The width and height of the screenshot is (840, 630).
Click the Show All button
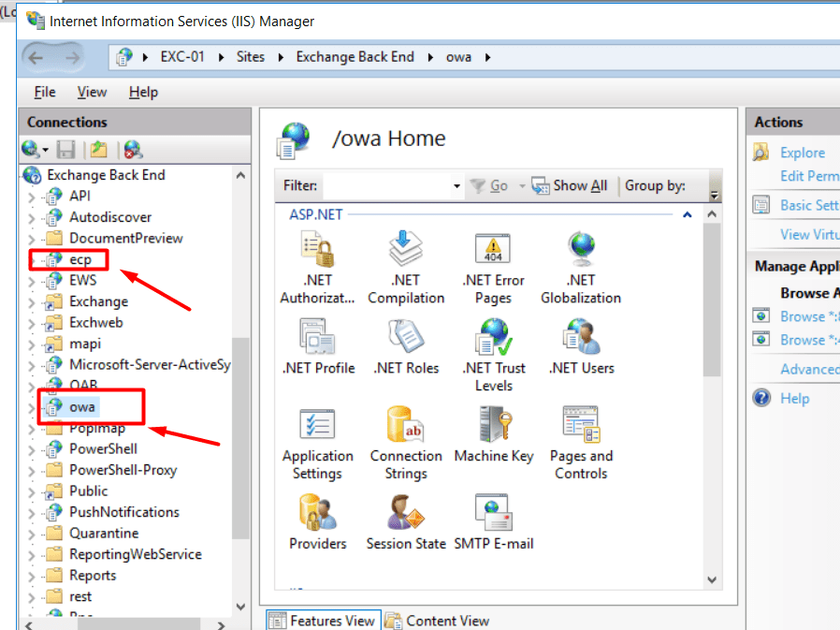(x=570, y=185)
